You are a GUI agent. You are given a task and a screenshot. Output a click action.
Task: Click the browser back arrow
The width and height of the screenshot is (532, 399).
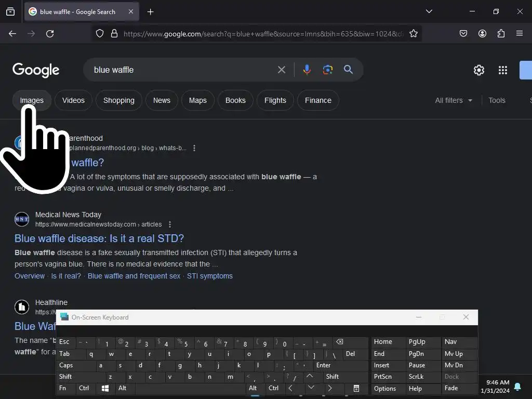12,34
